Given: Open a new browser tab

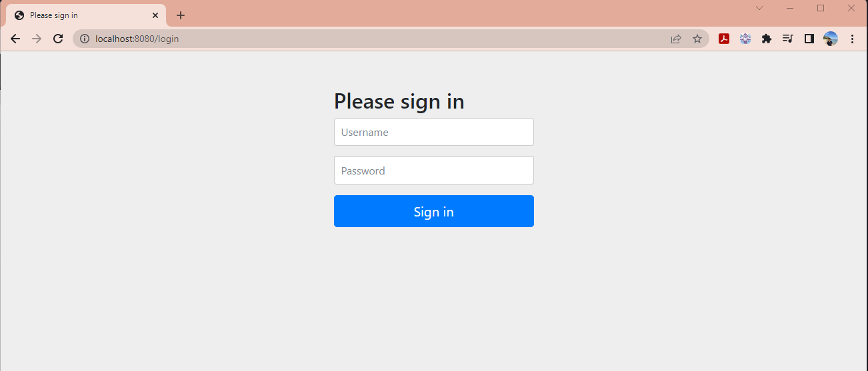Looking at the screenshot, I should point(181,15).
